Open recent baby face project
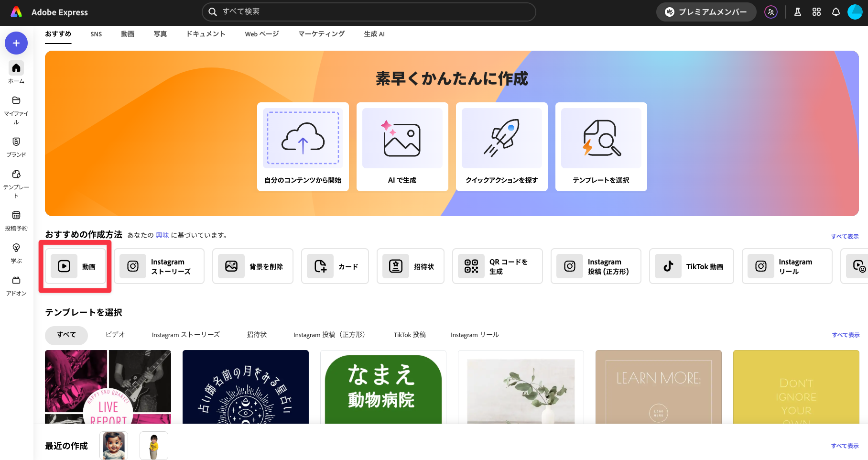The image size is (868, 460). point(114,446)
